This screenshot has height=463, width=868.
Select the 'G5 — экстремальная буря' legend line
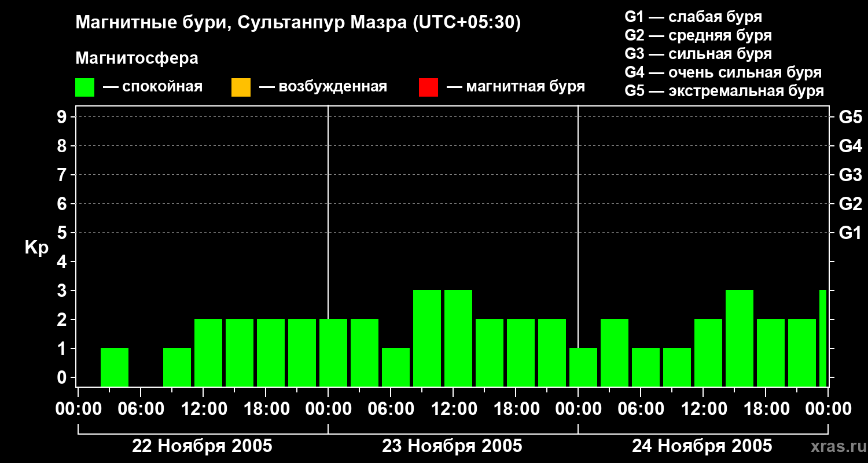click(x=724, y=91)
